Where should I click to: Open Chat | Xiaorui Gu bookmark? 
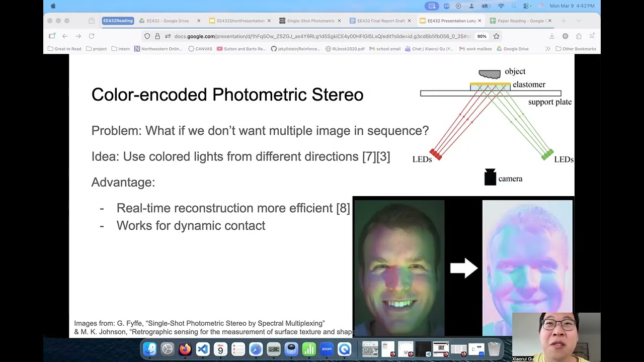tap(429, 49)
